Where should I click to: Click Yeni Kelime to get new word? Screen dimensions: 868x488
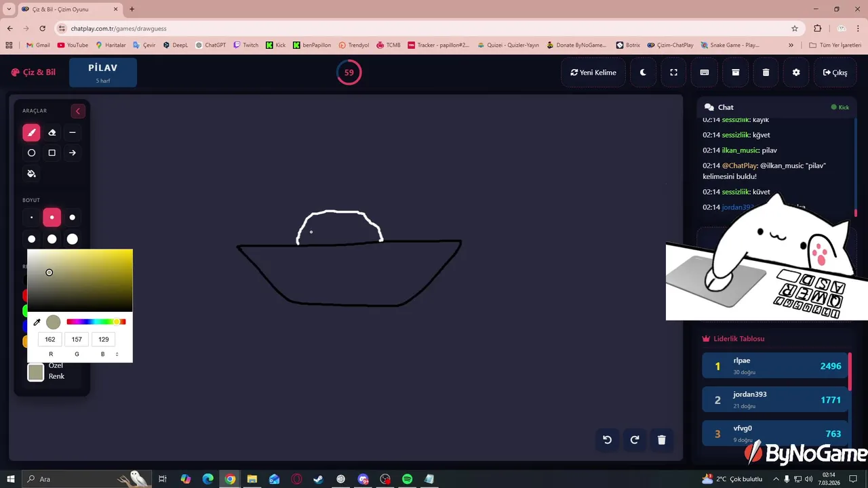click(593, 73)
